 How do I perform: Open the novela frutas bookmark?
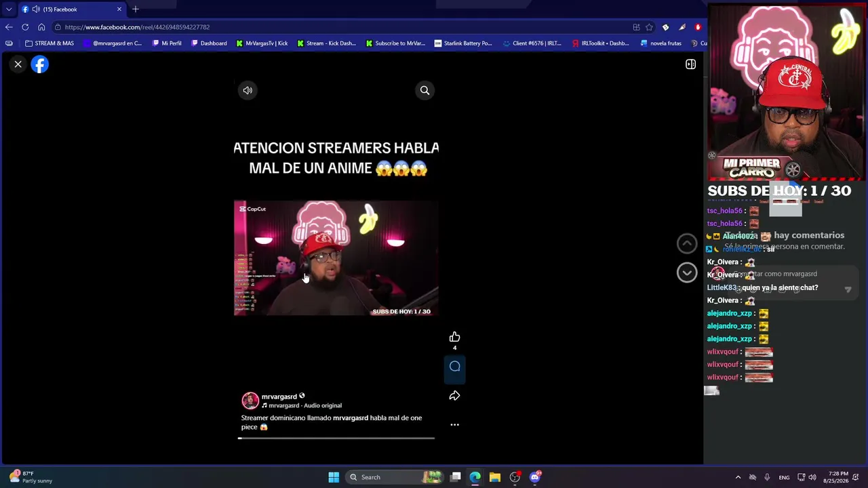coord(660,43)
